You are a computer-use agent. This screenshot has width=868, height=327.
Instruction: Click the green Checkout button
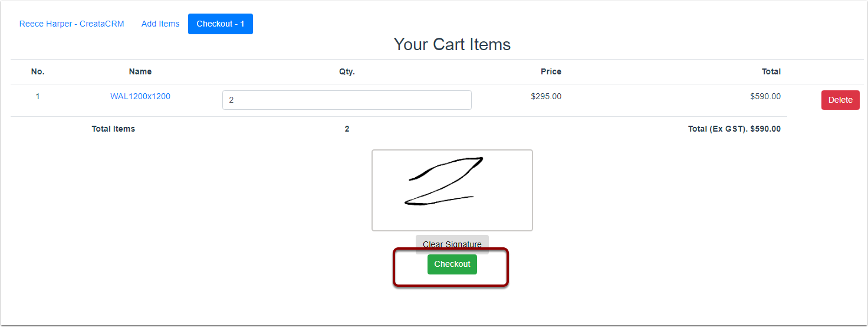point(452,264)
